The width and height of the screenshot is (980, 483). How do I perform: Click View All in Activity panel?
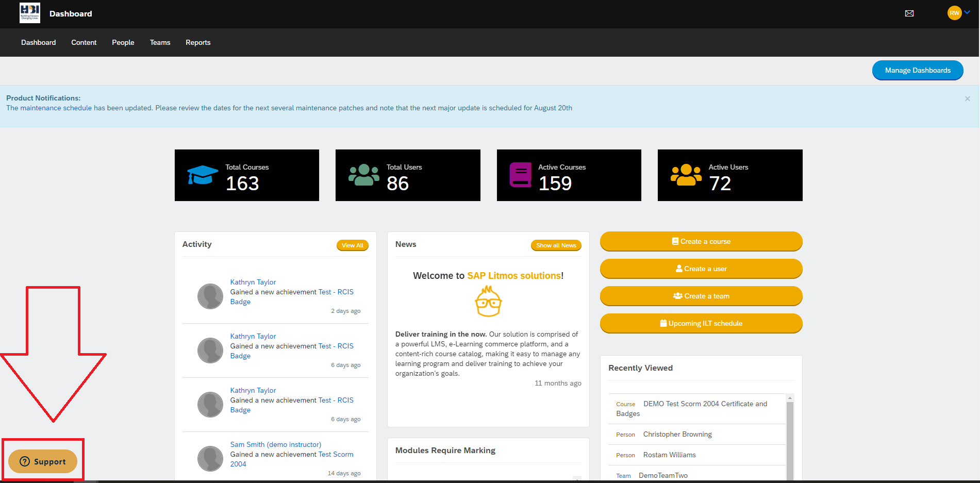(352, 245)
